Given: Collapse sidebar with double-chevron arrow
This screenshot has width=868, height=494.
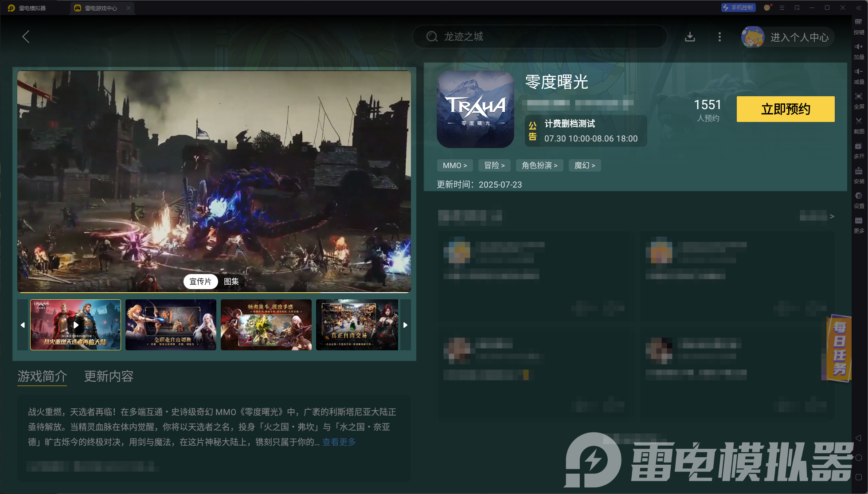Looking at the screenshot, I should (x=859, y=8).
